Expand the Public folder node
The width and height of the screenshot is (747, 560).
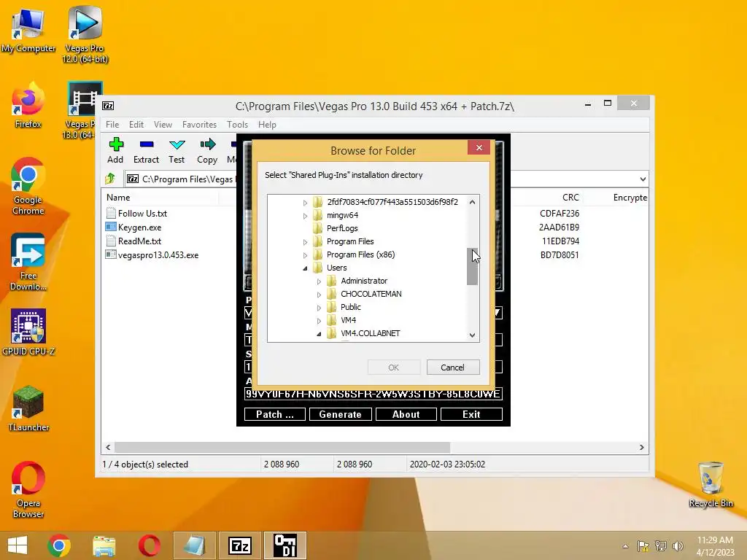pos(319,308)
